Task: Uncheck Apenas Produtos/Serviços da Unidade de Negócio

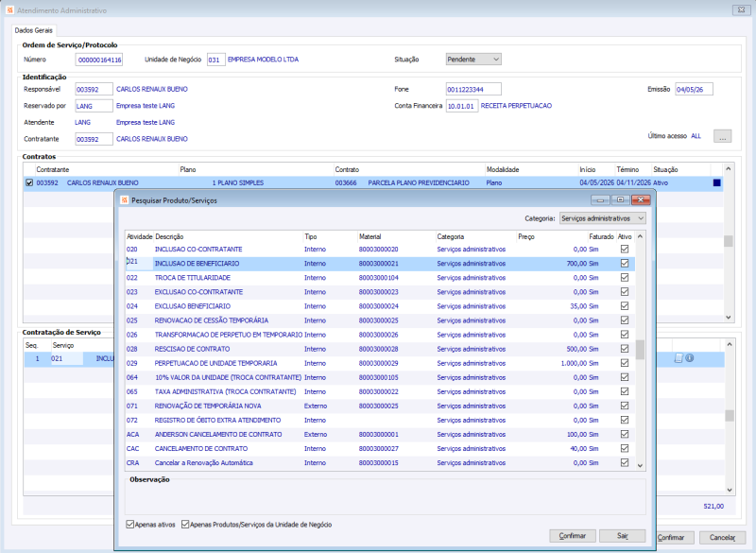Action: pos(185,524)
